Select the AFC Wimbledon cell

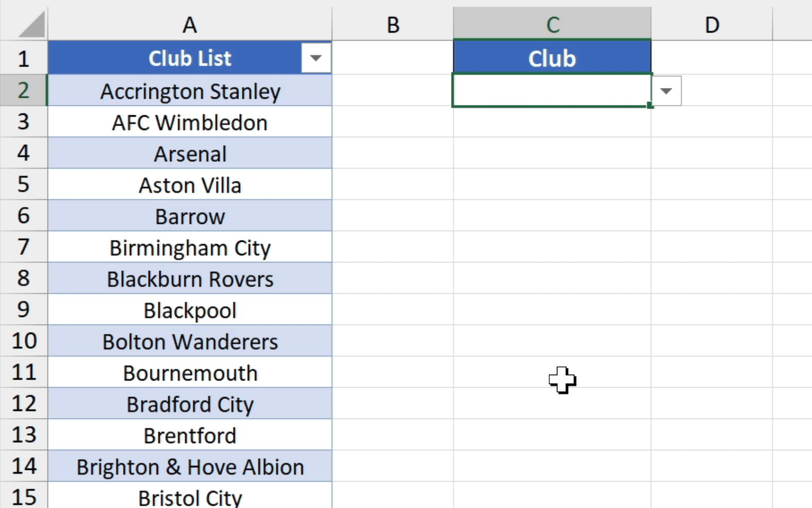pyautogui.click(x=190, y=122)
